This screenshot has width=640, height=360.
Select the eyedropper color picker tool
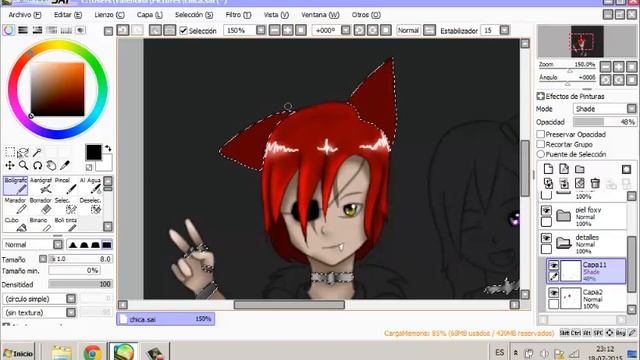click(x=65, y=165)
